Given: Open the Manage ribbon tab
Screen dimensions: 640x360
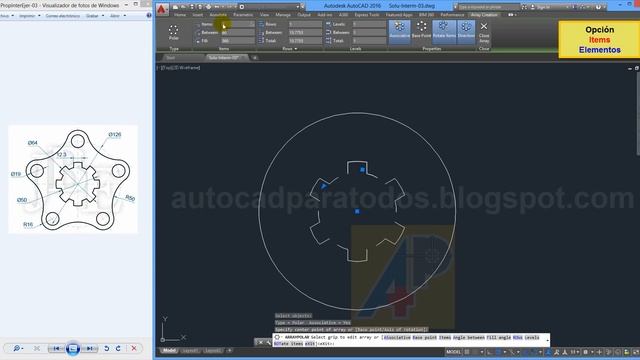Looking at the screenshot, I should point(283,15).
